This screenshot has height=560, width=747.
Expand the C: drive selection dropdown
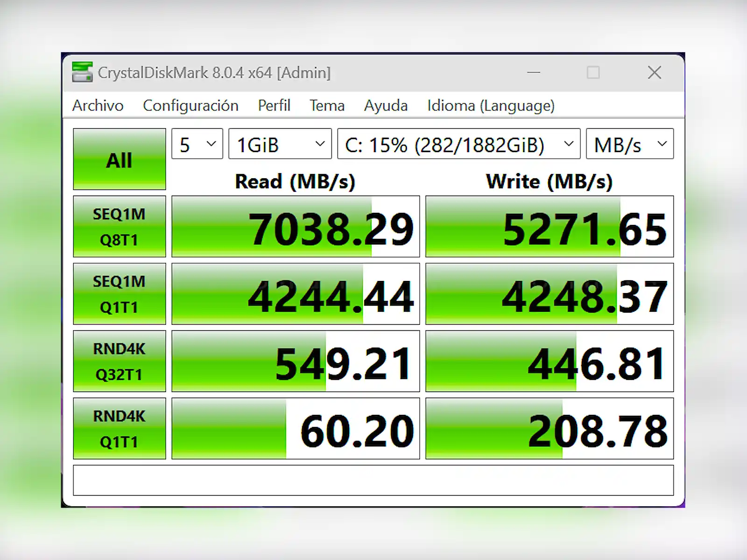click(458, 144)
